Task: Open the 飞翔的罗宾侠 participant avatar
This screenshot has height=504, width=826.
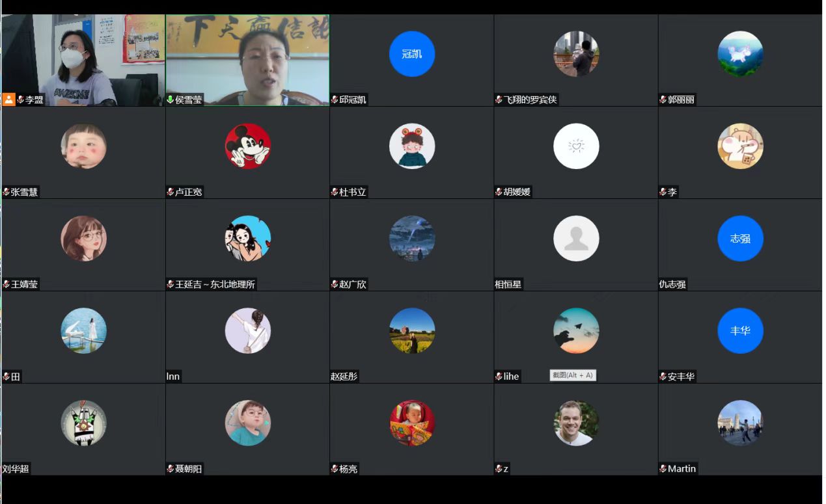Action: pyautogui.click(x=576, y=54)
